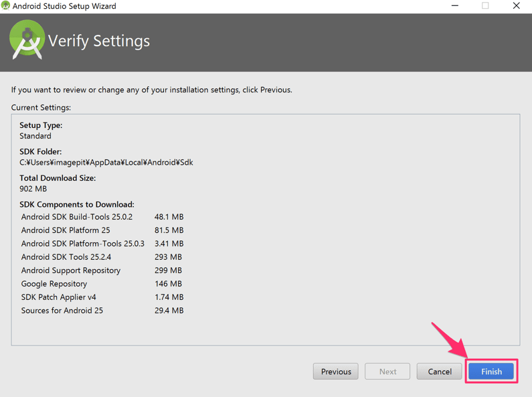
Task: Click the disabled Next button
Action: tap(387, 372)
